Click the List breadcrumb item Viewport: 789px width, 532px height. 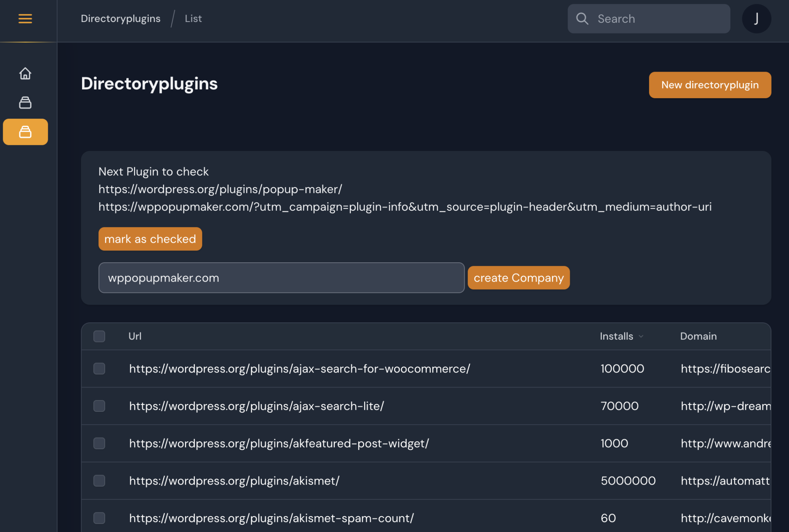(x=193, y=18)
